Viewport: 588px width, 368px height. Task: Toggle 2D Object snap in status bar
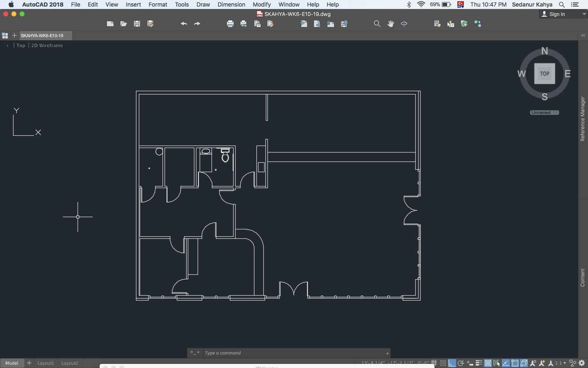pos(515,363)
